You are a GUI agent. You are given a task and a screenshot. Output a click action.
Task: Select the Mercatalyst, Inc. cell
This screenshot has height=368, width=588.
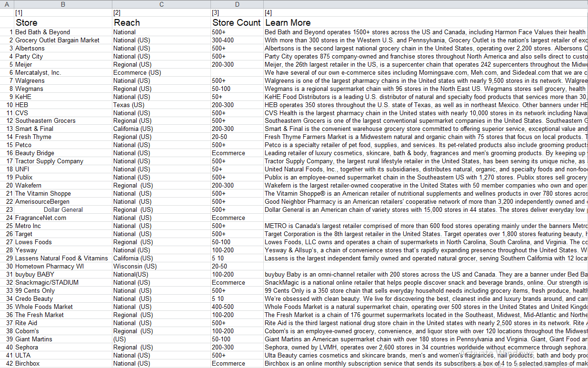click(x=63, y=73)
